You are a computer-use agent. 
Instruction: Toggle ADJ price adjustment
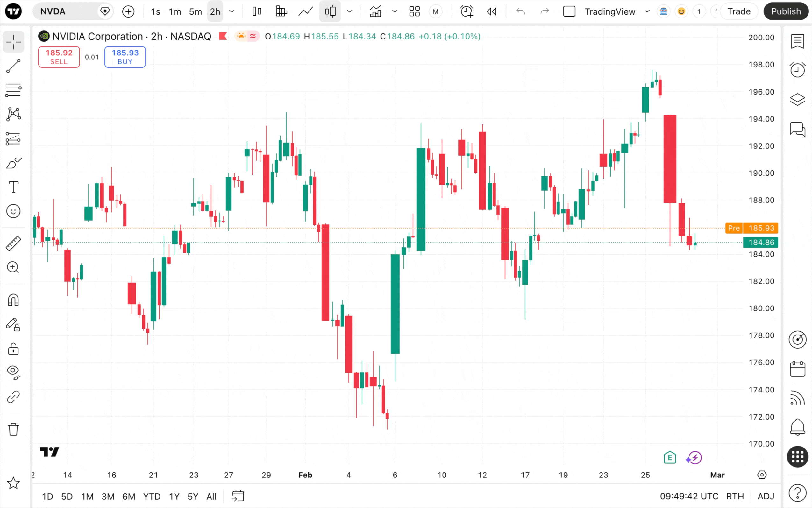coord(766,496)
